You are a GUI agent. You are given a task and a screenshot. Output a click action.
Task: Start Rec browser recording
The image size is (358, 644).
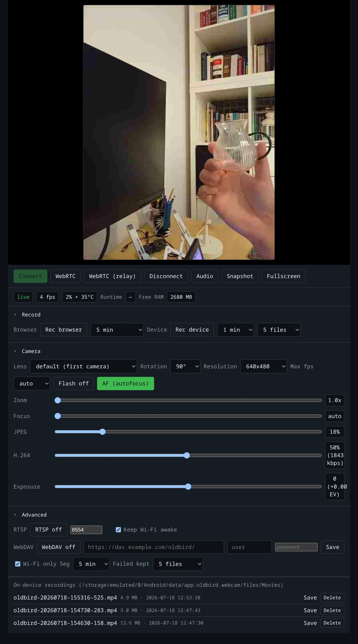[x=63, y=330]
